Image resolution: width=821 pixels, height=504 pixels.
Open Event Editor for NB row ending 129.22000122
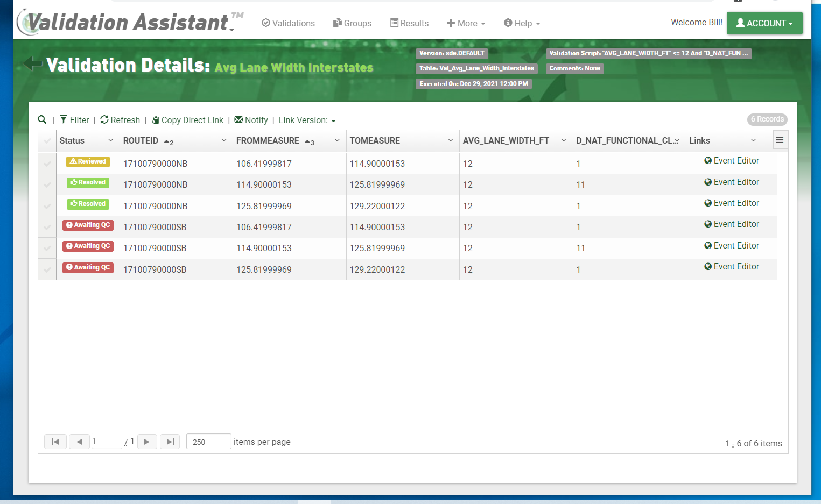[732, 203]
